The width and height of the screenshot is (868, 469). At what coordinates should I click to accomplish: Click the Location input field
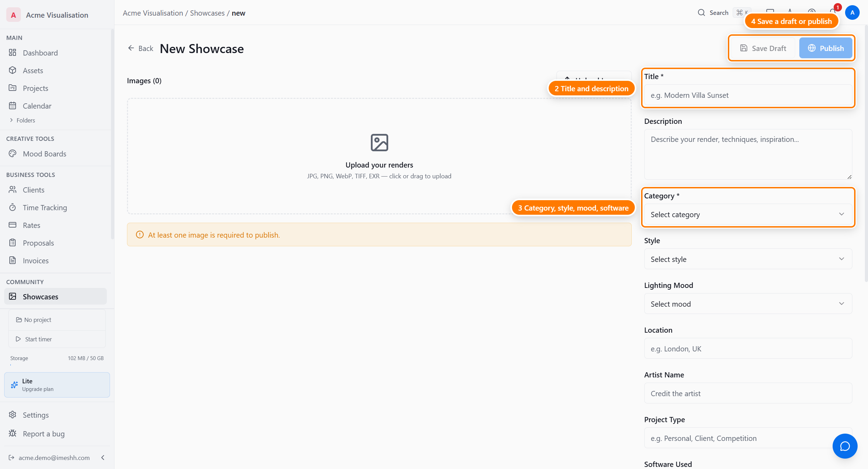[x=748, y=349]
